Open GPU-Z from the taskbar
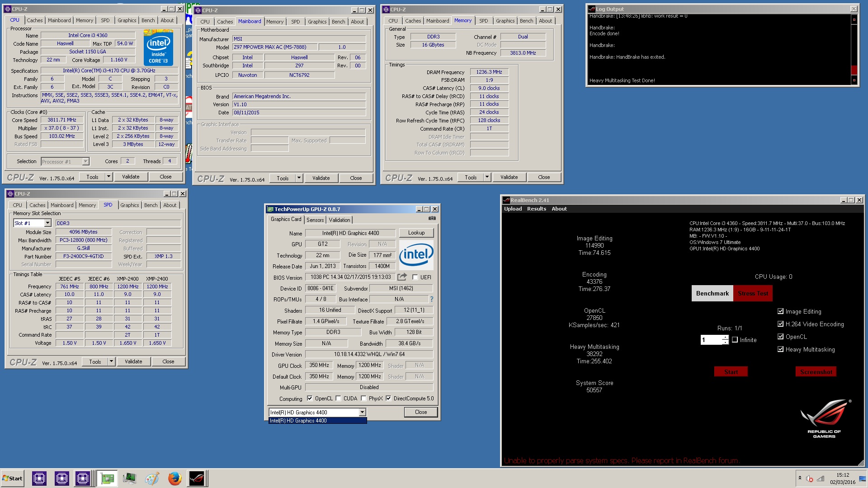Viewport: 868px width, 488px height. coord(107,478)
